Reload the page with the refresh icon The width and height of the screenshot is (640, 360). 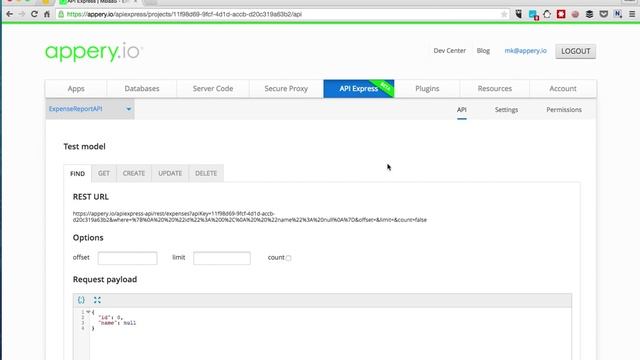pos(34,14)
